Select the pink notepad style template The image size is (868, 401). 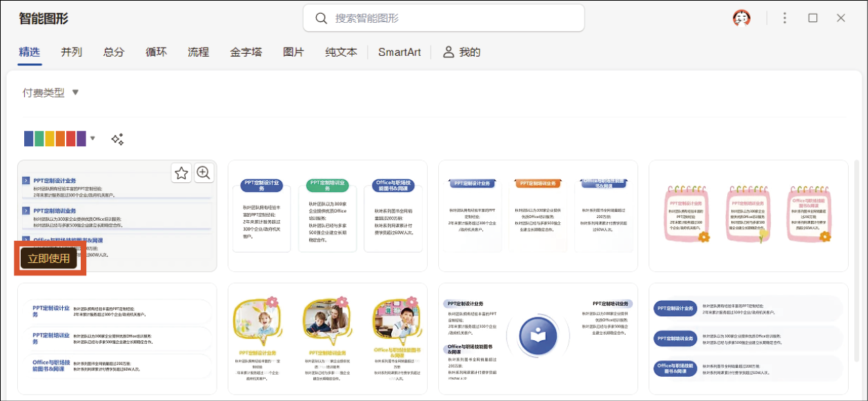(749, 216)
